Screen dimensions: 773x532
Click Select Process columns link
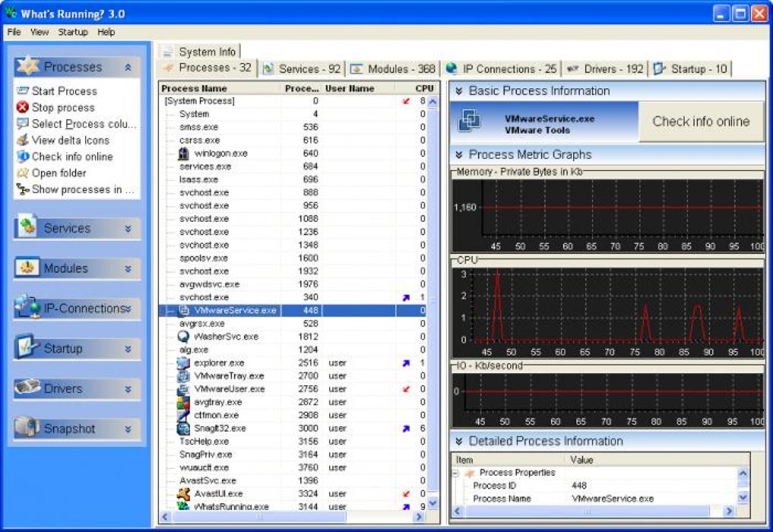[x=83, y=124]
